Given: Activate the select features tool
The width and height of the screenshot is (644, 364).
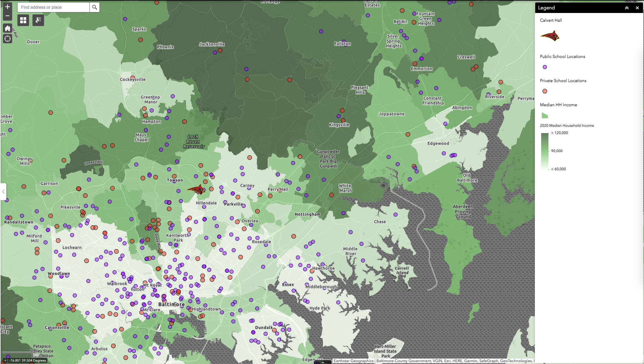Looking at the screenshot, I should (38, 20).
